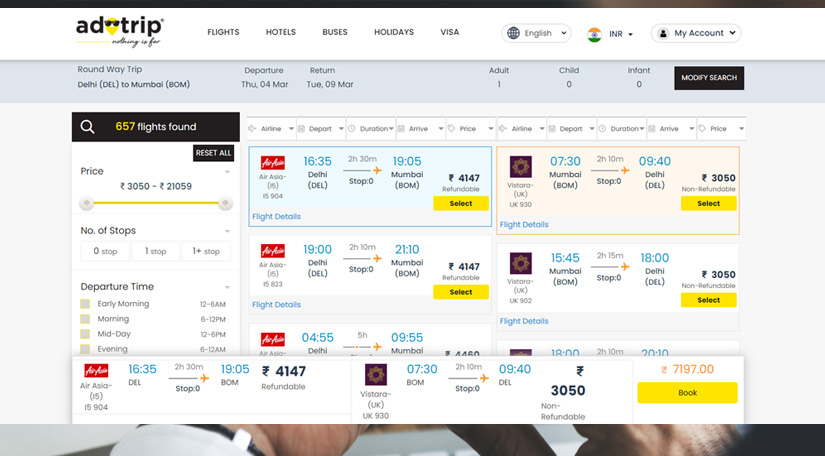Click airplane icon in right Airline sort header
The height and width of the screenshot is (456, 825).
(502, 128)
